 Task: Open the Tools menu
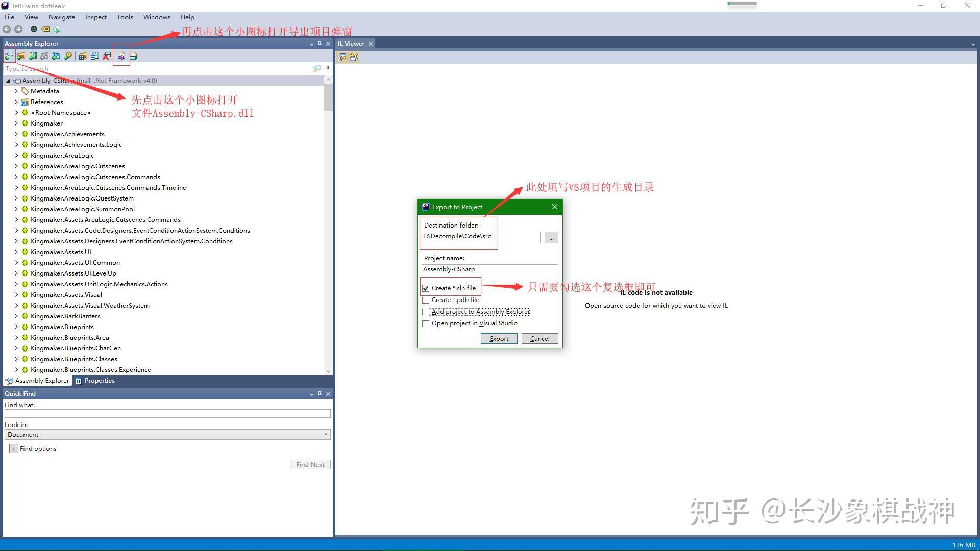click(125, 17)
